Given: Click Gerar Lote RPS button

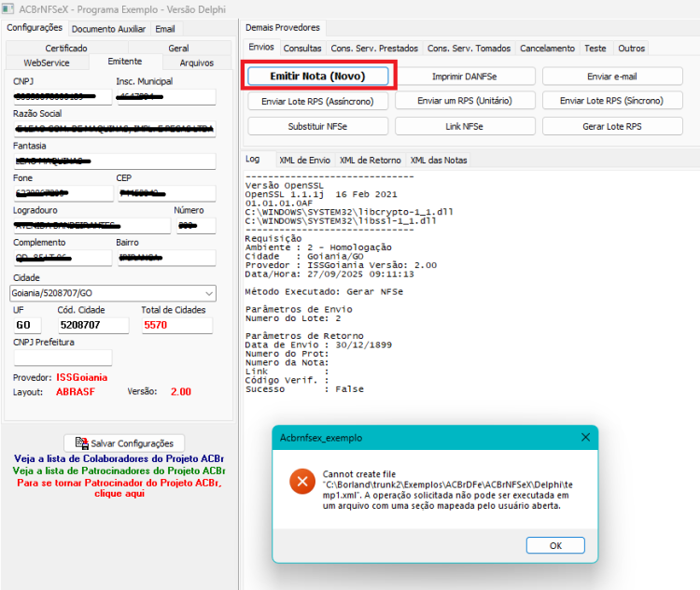Looking at the screenshot, I should click(612, 126).
